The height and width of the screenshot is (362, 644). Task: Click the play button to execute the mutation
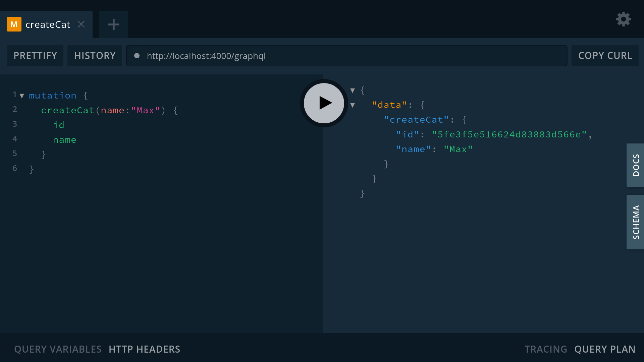pyautogui.click(x=323, y=103)
